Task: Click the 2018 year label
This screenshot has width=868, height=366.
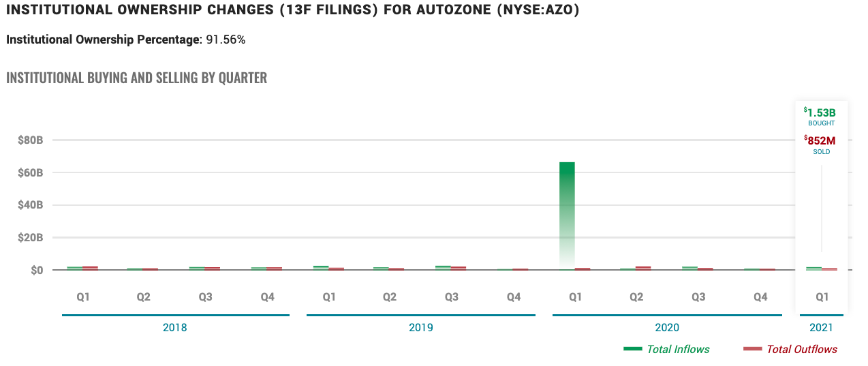Action: coord(175,327)
